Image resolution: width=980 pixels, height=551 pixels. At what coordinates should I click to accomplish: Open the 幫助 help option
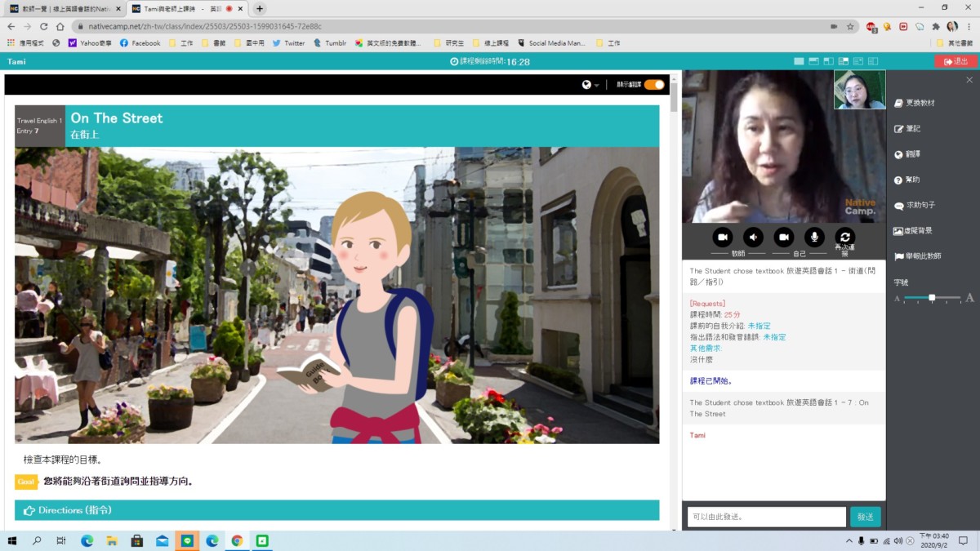click(906, 180)
